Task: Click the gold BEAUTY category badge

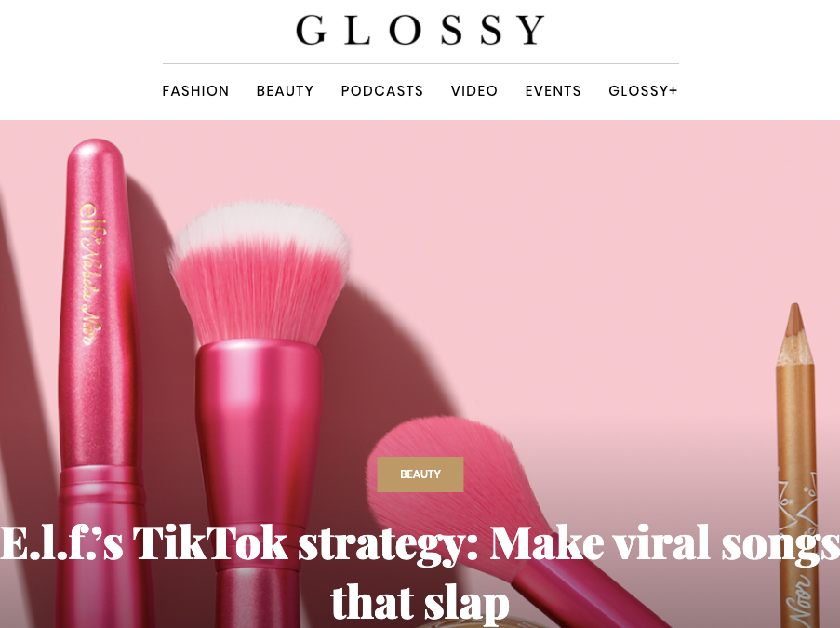Action: 420,474
